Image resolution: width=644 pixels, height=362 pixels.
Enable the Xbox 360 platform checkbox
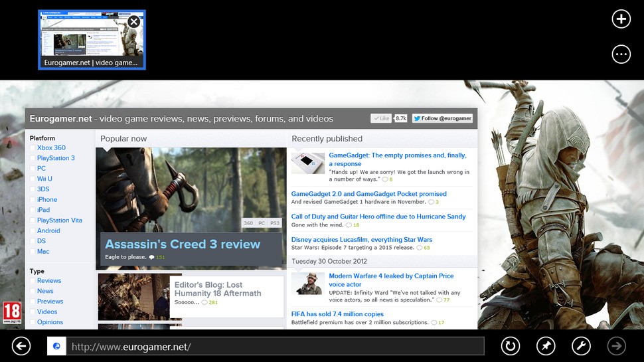pyautogui.click(x=33, y=148)
